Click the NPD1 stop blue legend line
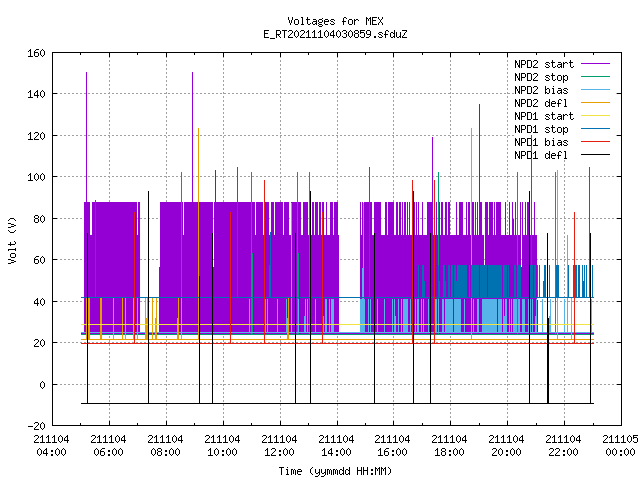This screenshot has width=640, height=480. 595,129
